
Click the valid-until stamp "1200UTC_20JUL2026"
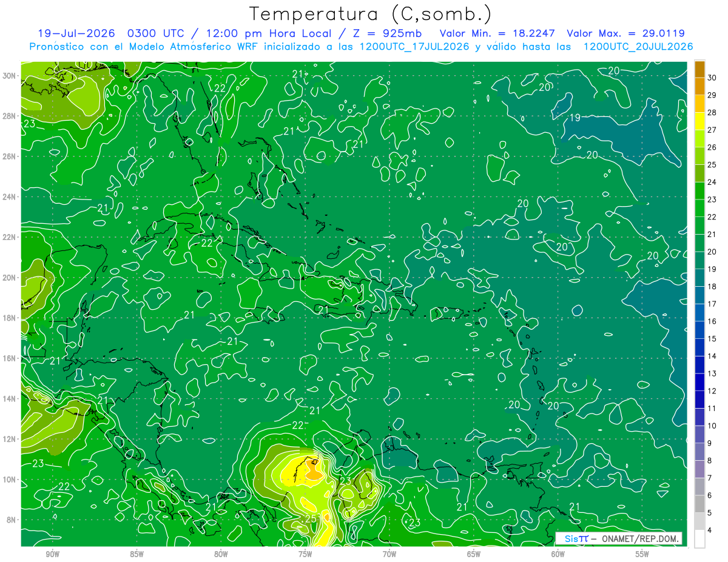click(638, 47)
